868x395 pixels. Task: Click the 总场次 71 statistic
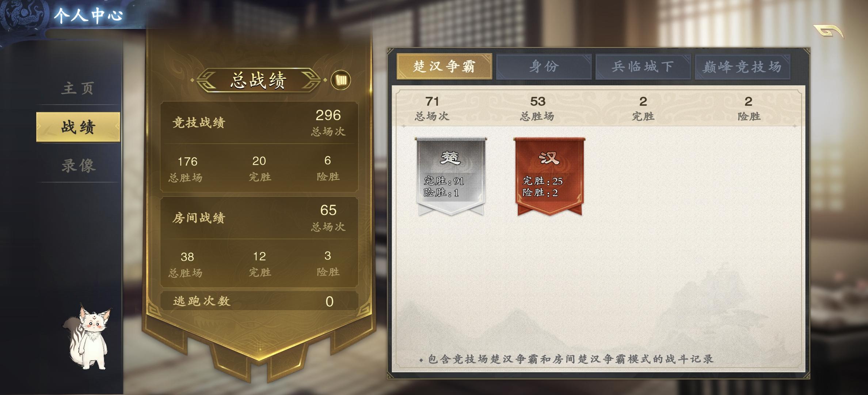click(x=432, y=108)
